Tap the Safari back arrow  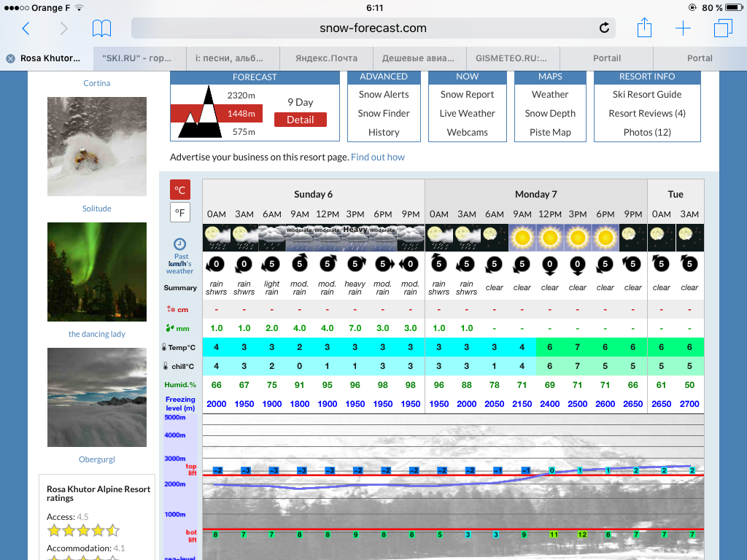26,28
